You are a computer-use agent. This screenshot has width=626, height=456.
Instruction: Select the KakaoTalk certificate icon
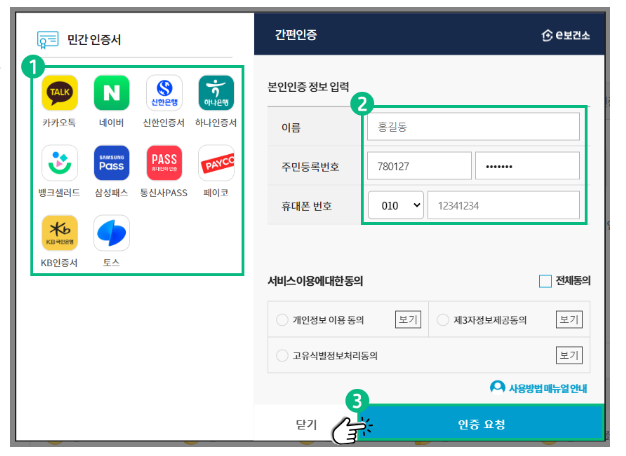click(x=59, y=93)
